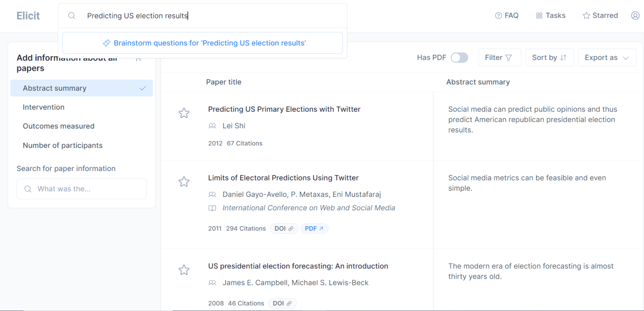Open the Export as dropdown

607,57
